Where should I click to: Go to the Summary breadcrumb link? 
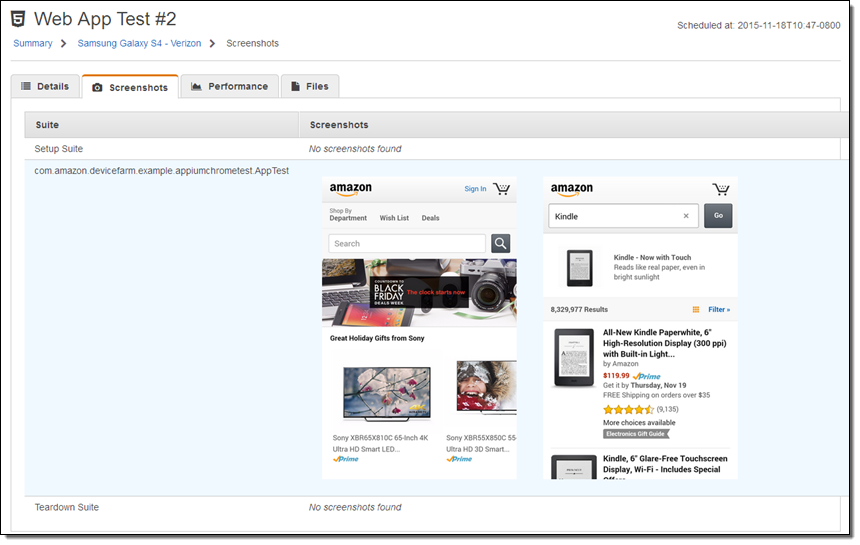(x=32, y=44)
